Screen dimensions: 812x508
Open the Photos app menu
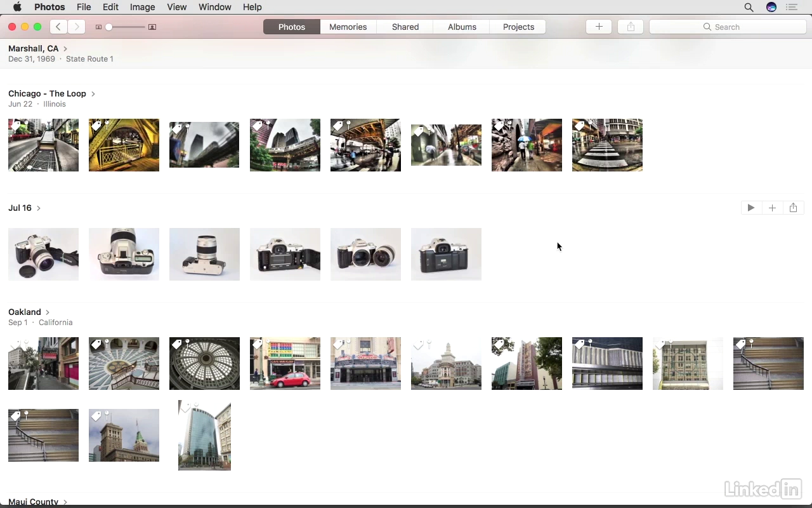pos(49,7)
